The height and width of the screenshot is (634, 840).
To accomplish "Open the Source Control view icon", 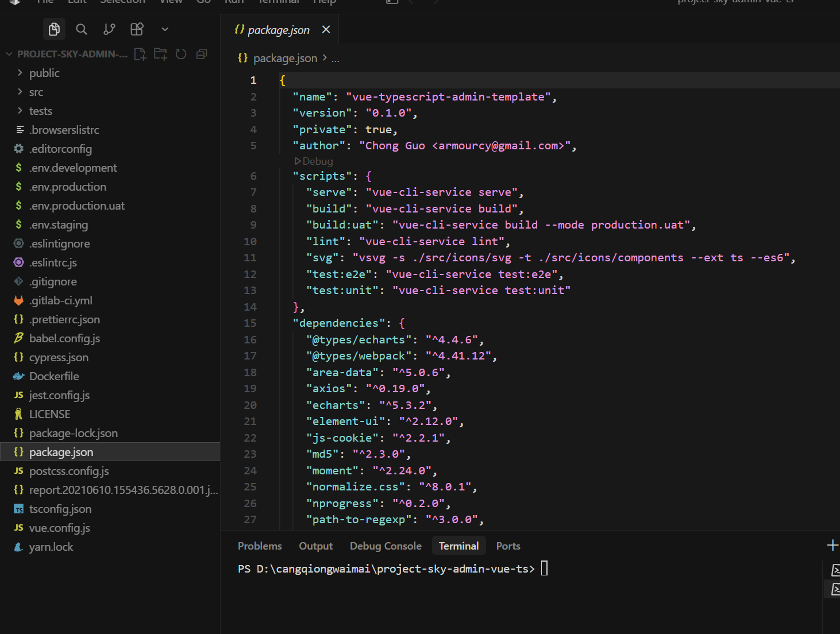I will [109, 29].
